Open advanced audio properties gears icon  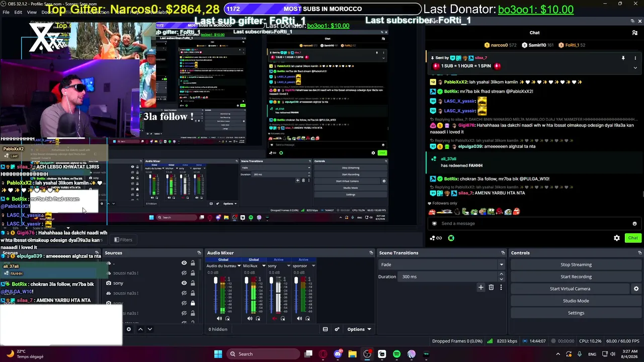coord(337,329)
